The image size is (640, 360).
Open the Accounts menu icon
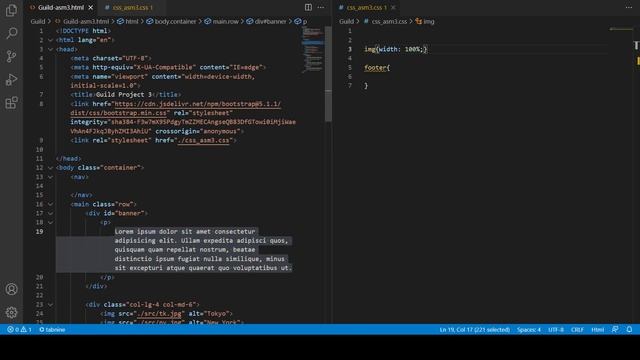click(11, 289)
